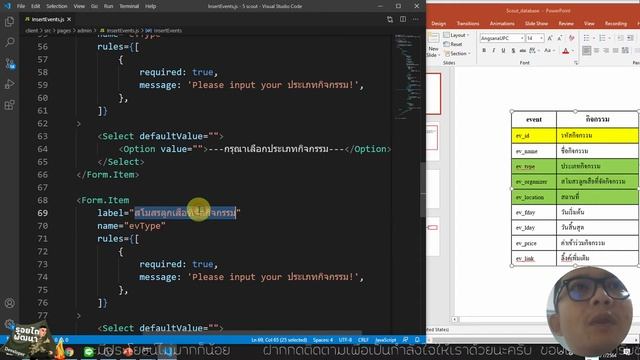Toggle Strikethrough in PowerPoint
The height and width of the screenshot is (360, 640).
522,51
